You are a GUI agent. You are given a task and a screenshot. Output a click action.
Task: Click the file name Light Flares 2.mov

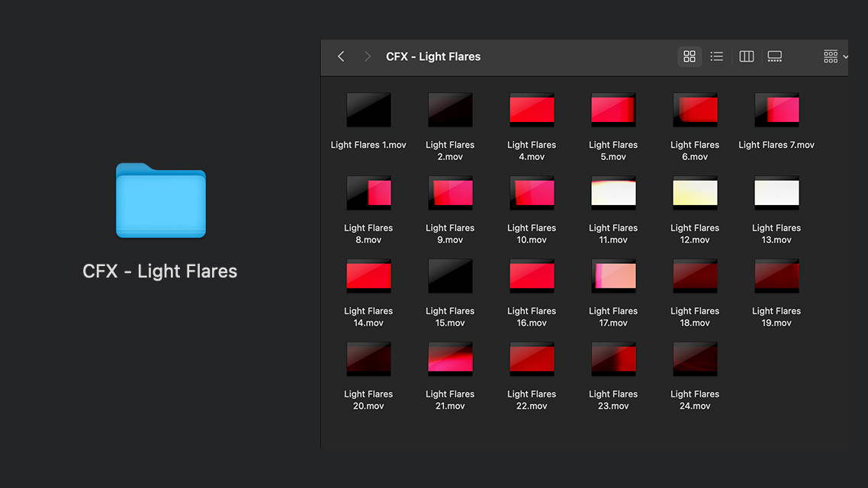point(450,150)
